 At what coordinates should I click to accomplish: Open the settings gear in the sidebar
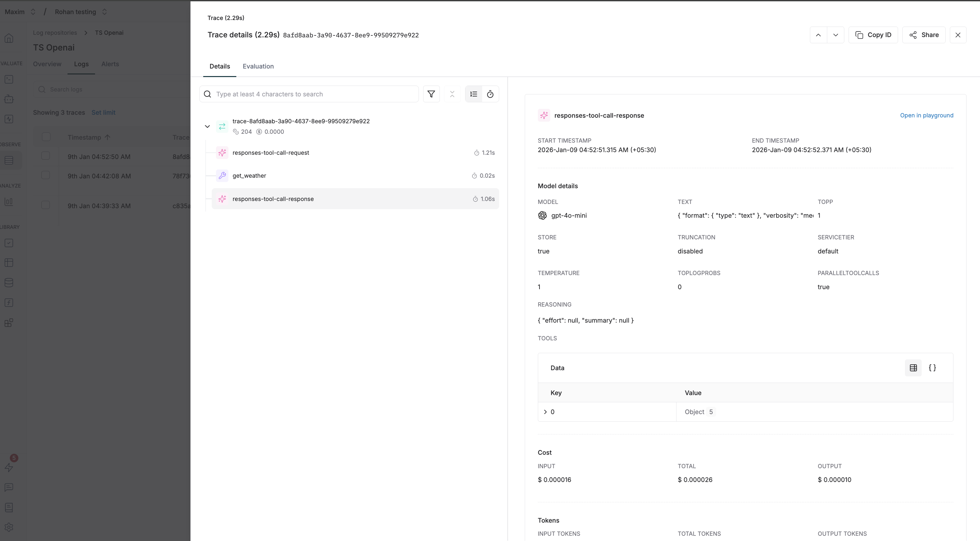[9, 527]
